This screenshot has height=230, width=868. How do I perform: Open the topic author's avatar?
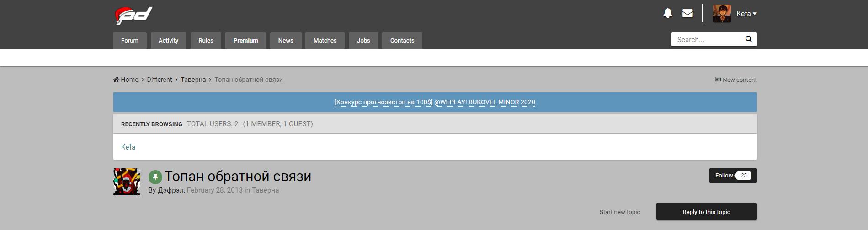tap(127, 182)
